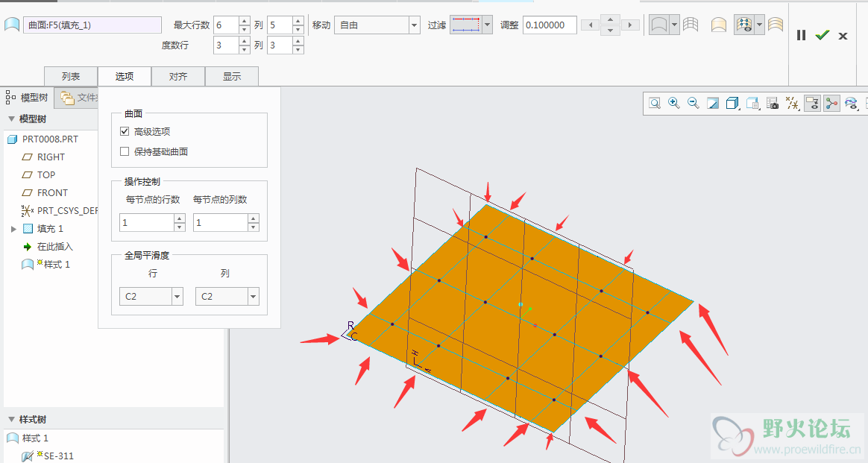The image size is (868, 463).
Task: Open the 过滤 filter dropdown arrow
Action: 487,25
